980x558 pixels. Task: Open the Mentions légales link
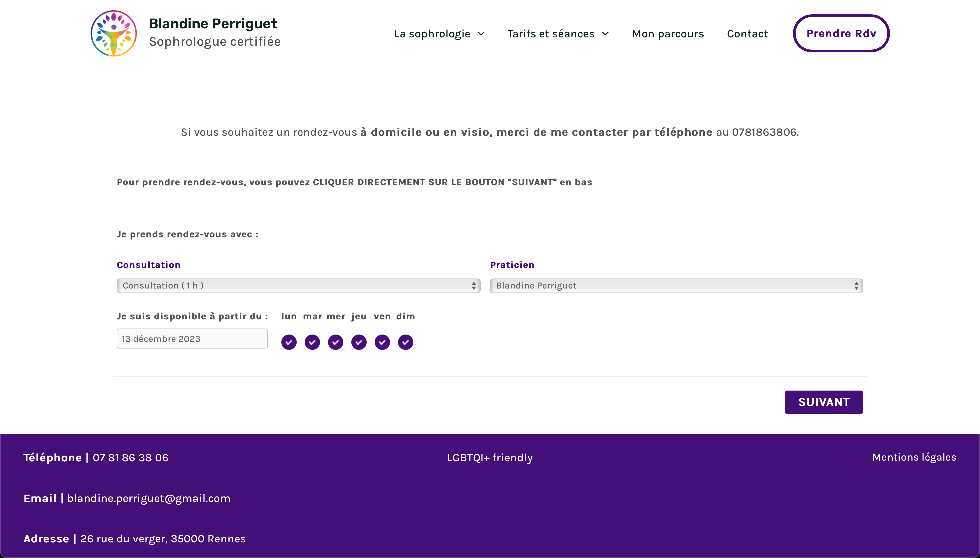click(x=914, y=457)
